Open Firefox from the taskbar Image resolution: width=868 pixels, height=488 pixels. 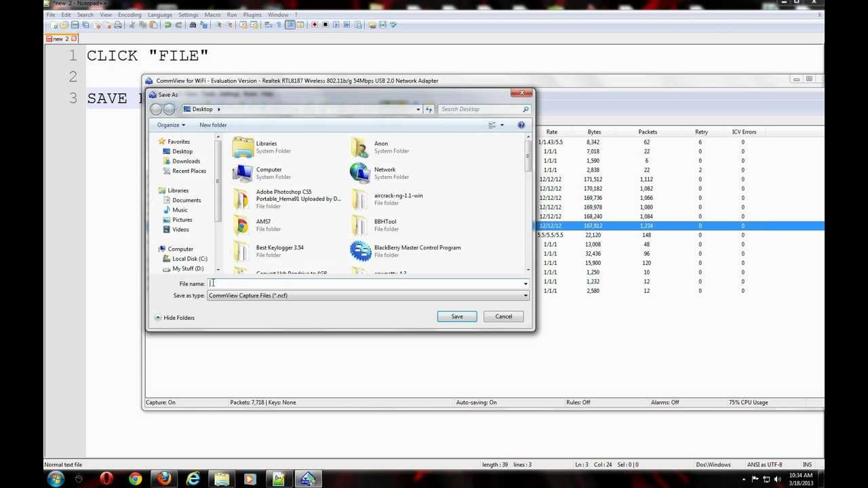click(x=163, y=480)
